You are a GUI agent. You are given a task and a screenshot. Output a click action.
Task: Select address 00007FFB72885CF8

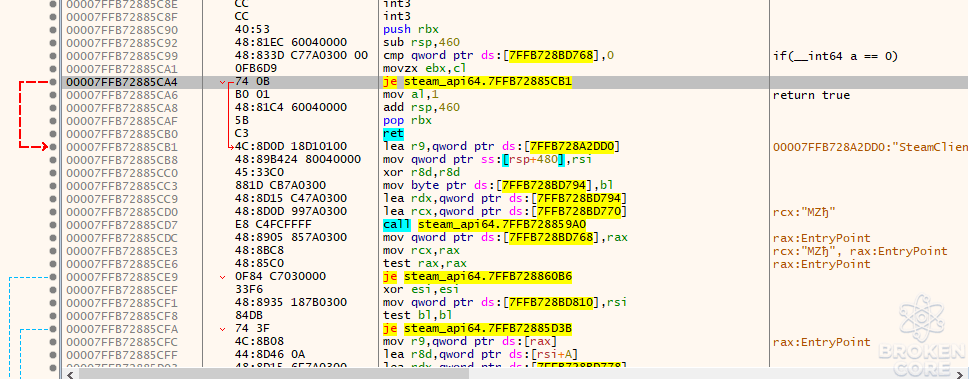122,315
